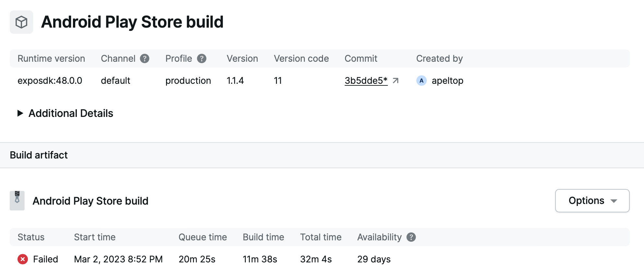
Task: Click the total time value 32m 4s
Action: tap(316, 259)
